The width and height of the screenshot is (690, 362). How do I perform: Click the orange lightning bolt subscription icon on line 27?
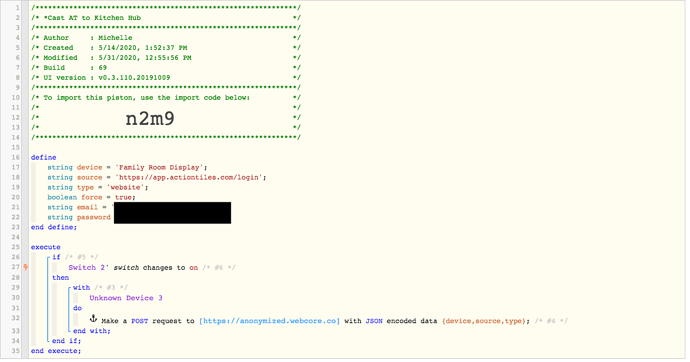26,267
